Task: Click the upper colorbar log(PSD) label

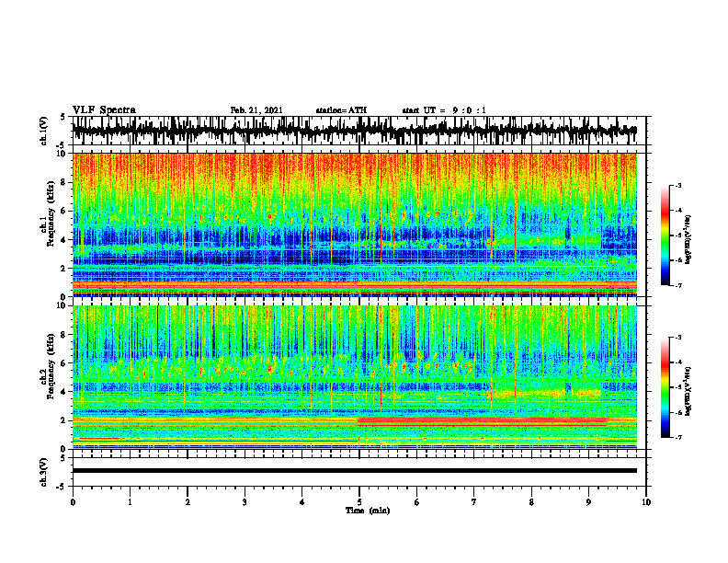Action: (688, 239)
